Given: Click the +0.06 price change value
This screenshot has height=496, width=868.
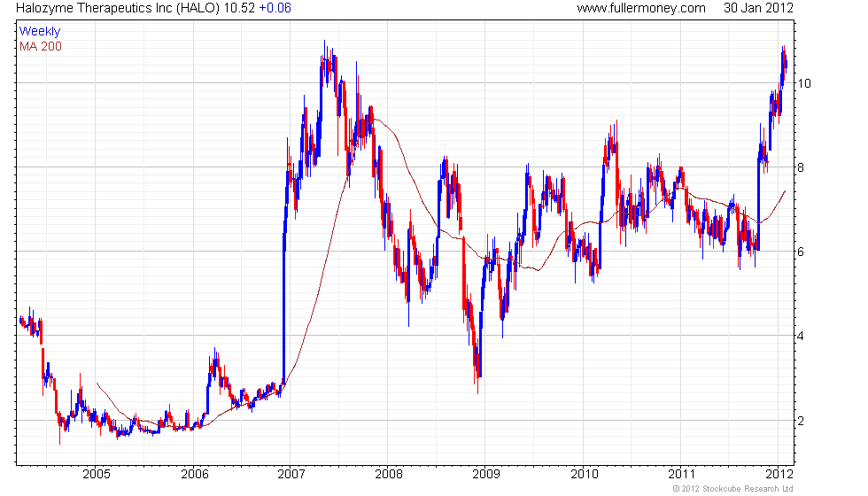Looking at the screenshot, I should 275,8.
